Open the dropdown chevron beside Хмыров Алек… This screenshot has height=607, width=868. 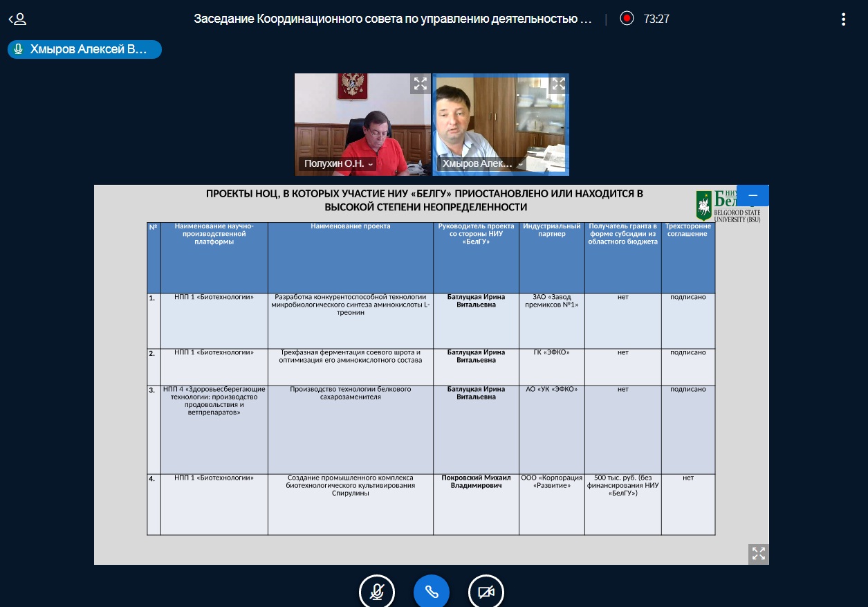[x=521, y=164]
